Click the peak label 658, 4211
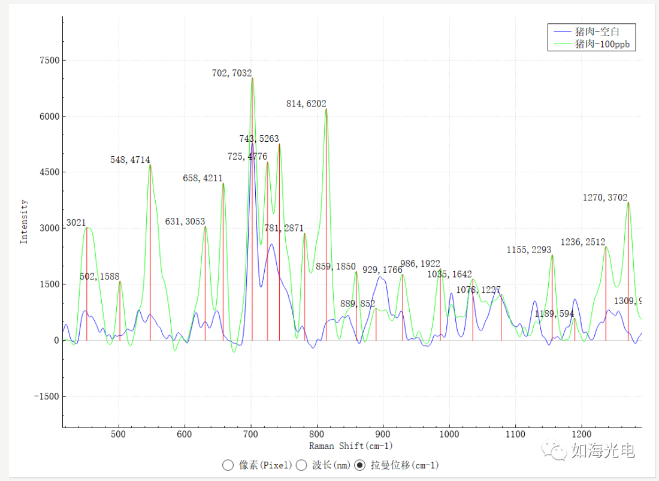Viewport: 659px width, 481px height. tap(203, 178)
